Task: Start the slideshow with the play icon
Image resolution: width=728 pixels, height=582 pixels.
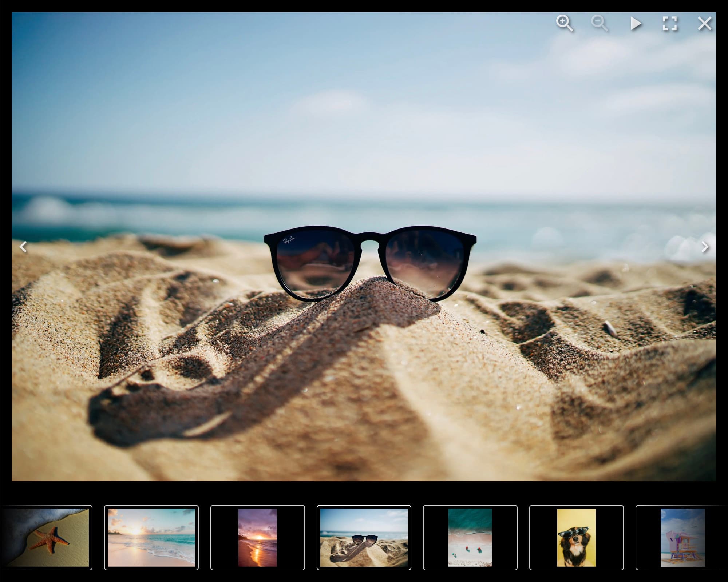Action: click(x=636, y=24)
